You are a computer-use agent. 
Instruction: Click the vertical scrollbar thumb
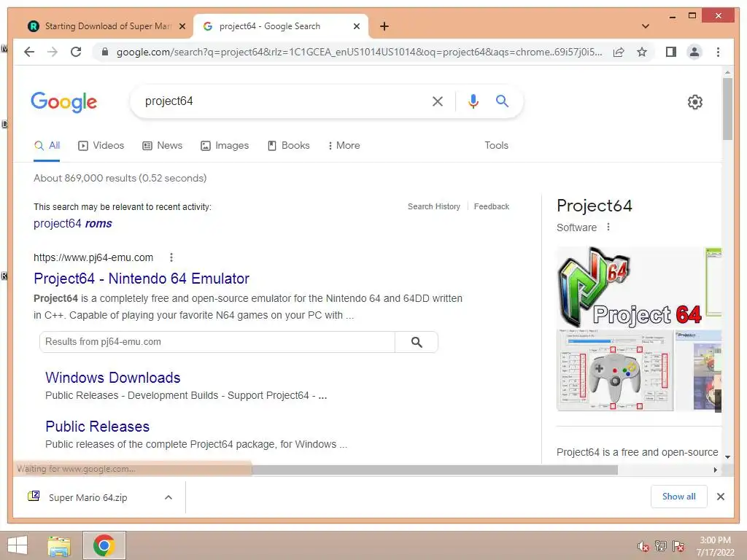pyautogui.click(x=727, y=109)
